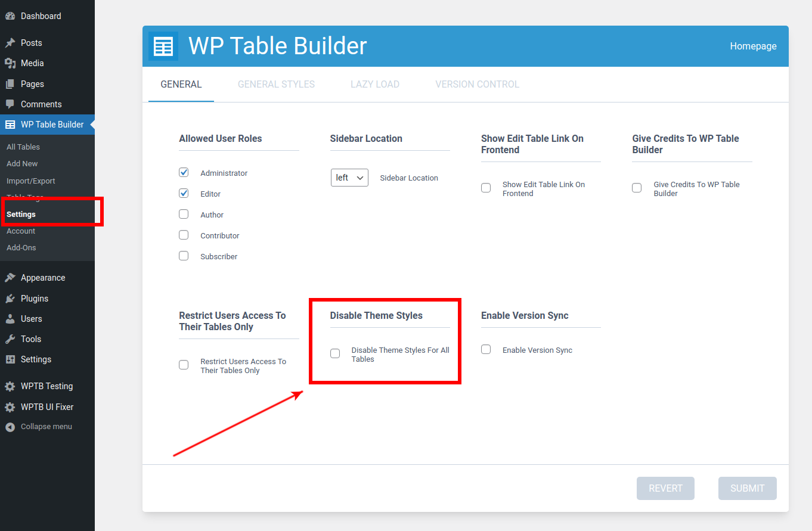This screenshot has width=812, height=531.
Task: Select WP Table Builder in admin menu
Action: pos(47,125)
